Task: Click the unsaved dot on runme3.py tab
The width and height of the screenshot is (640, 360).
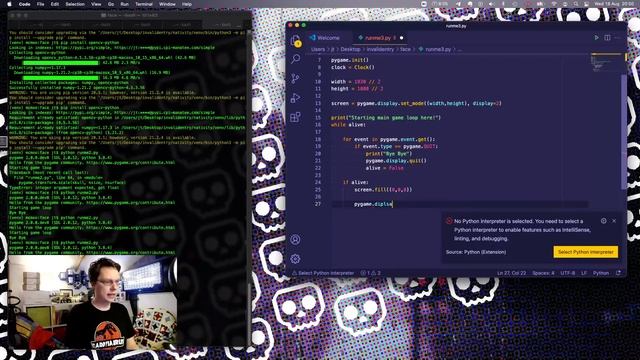Action: click(402, 38)
